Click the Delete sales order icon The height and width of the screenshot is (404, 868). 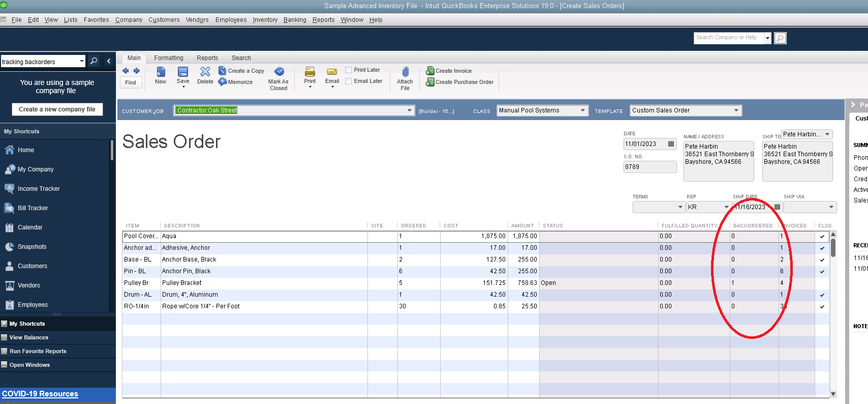tap(205, 72)
